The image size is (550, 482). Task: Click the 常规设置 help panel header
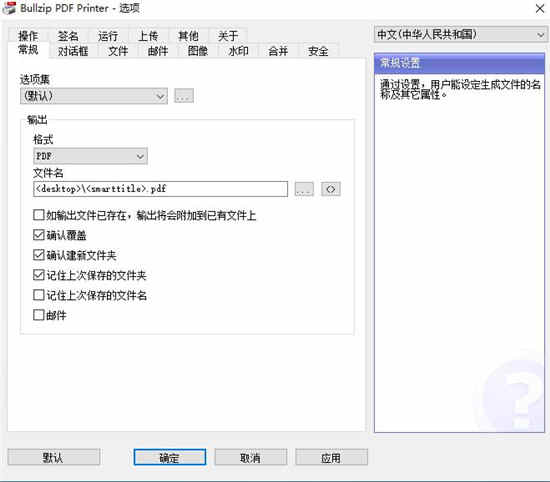[x=460, y=63]
